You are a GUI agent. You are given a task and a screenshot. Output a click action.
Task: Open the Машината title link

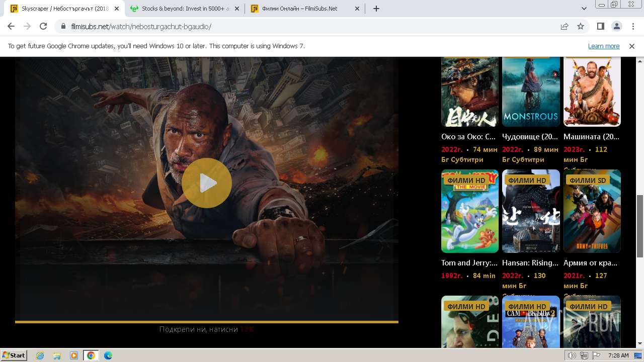tap(592, 137)
